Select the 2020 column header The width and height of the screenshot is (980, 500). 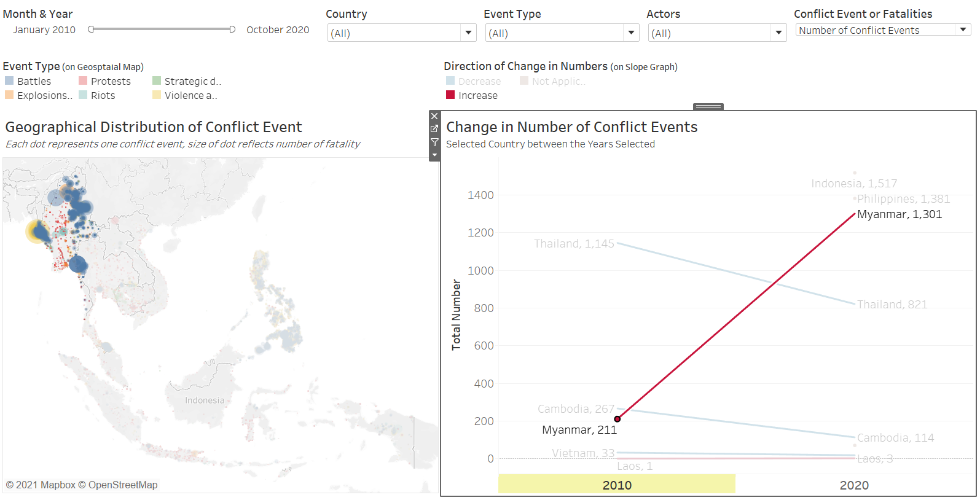pos(854,485)
